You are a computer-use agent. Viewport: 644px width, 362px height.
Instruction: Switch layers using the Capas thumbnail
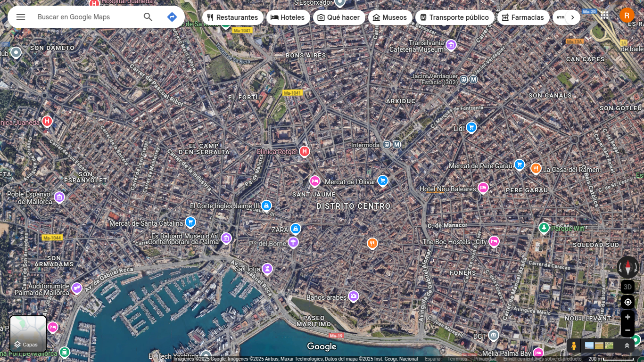tap(28, 334)
